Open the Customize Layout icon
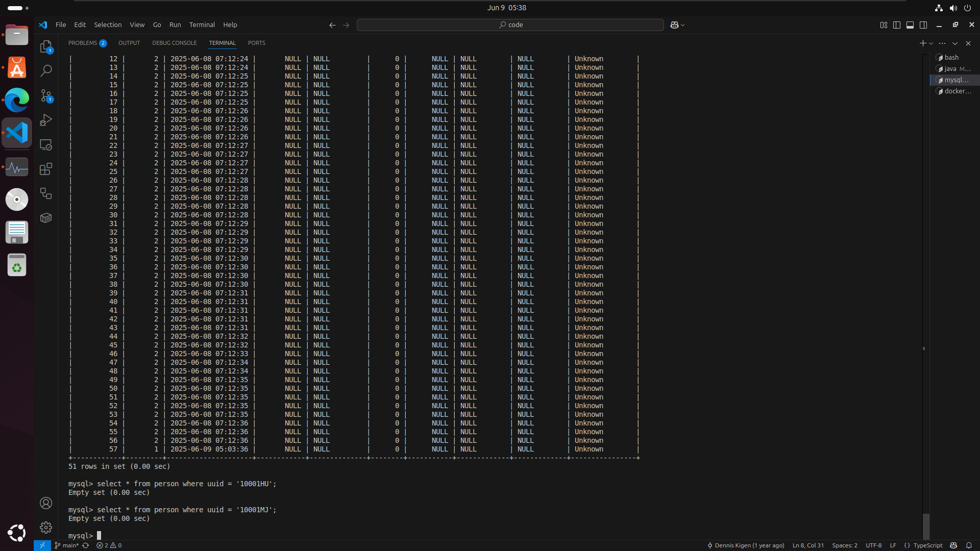 tap(884, 25)
